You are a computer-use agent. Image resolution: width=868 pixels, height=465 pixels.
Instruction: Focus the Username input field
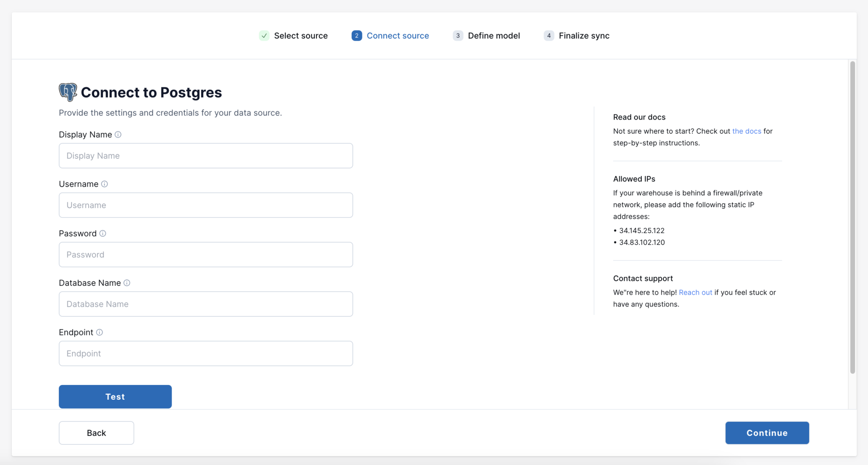(x=206, y=205)
